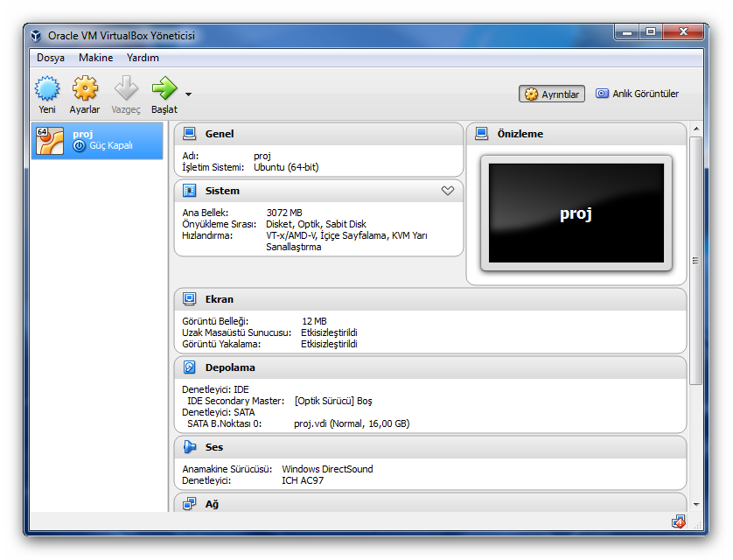Click the Depolama disk icon

(x=189, y=367)
